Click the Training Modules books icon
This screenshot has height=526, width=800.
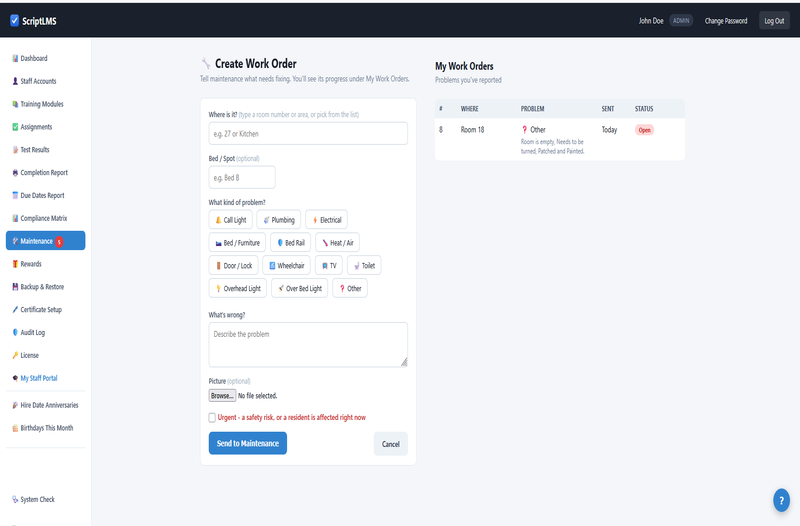pos(15,104)
